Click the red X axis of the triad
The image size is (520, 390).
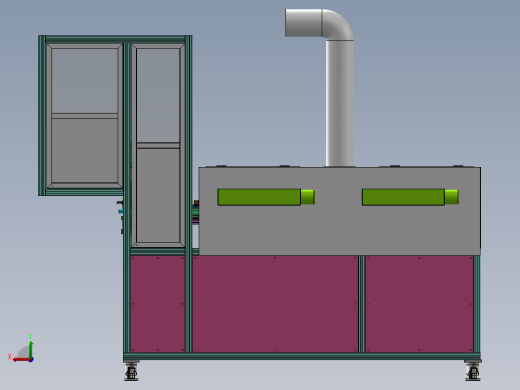click(x=21, y=360)
